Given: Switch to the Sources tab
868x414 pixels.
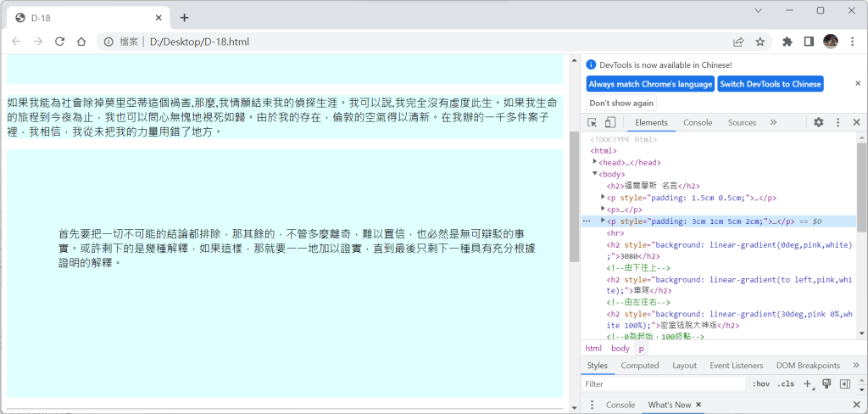Looking at the screenshot, I should coord(742,122).
